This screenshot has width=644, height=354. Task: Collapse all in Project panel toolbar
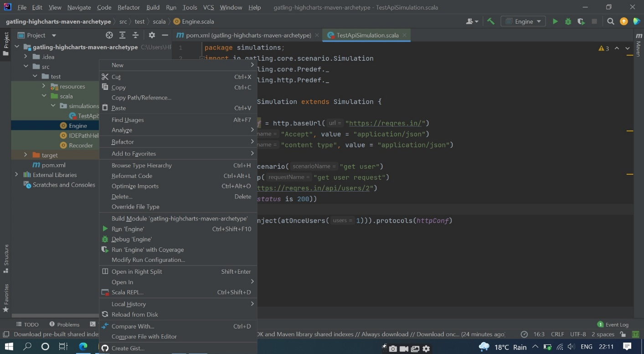pyautogui.click(x=135, y=35)
